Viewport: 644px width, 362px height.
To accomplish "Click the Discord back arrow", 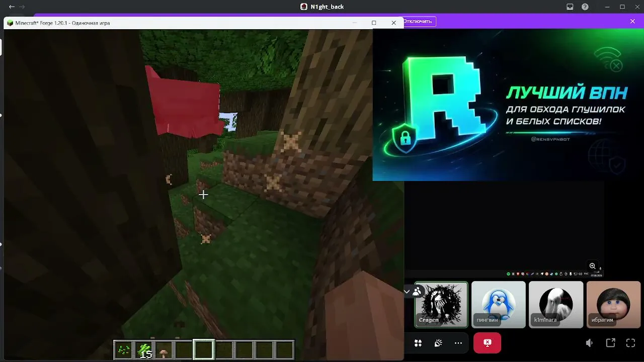I will click(x=12, y=7).
